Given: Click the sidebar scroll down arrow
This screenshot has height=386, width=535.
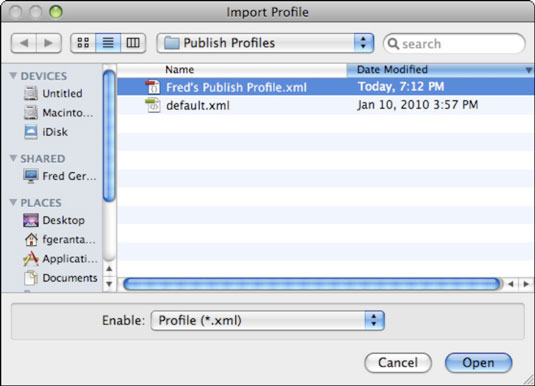Looking at the screenshot, I should [x=109, y=284].
